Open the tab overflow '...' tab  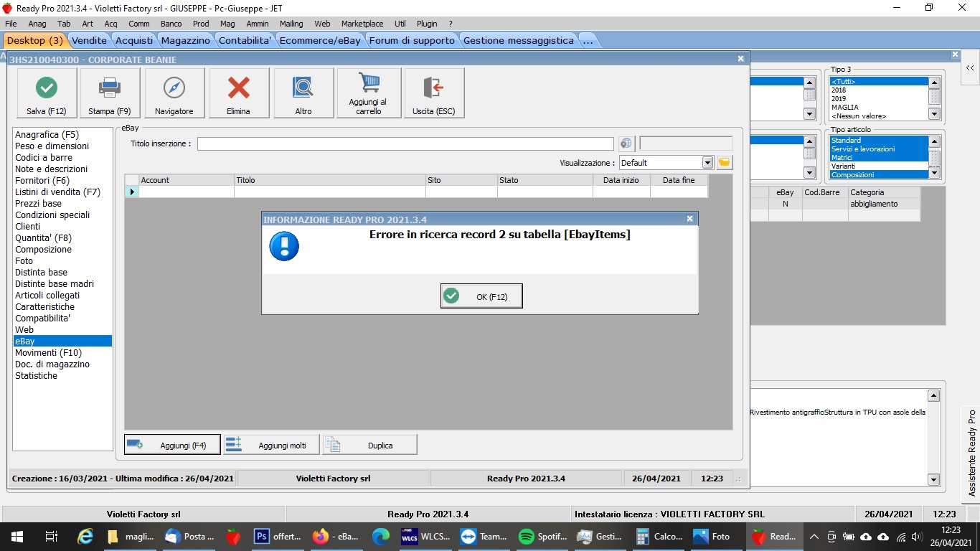[x=588, y=40]
